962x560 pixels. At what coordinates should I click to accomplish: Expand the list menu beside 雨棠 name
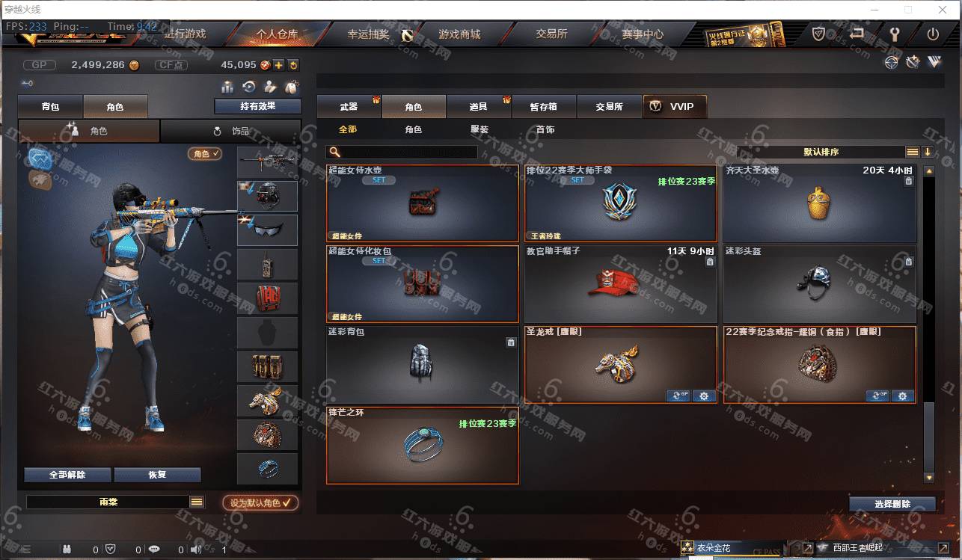pos(197,502)
